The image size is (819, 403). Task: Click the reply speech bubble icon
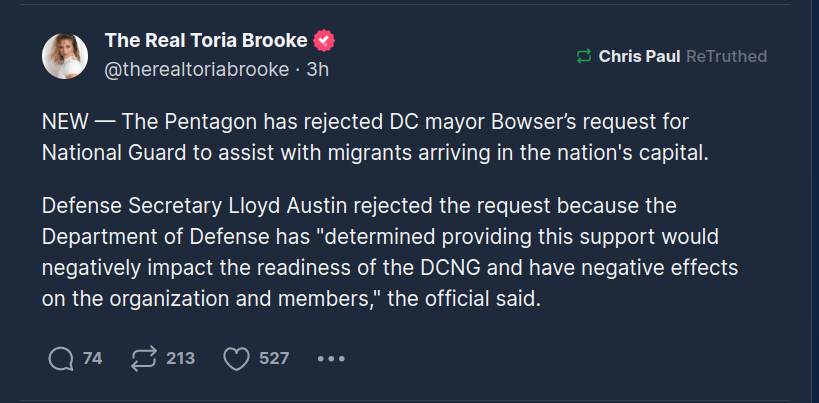[61, 358]
